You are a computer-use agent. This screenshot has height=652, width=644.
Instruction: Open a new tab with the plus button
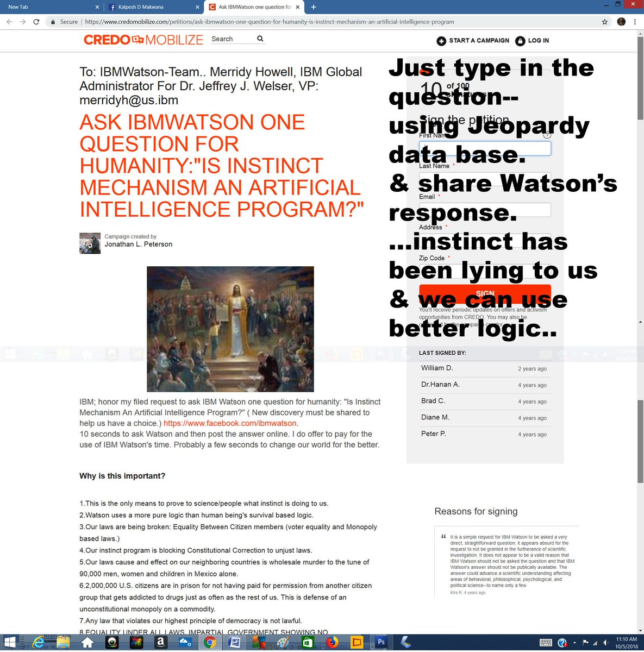[314, 7]
